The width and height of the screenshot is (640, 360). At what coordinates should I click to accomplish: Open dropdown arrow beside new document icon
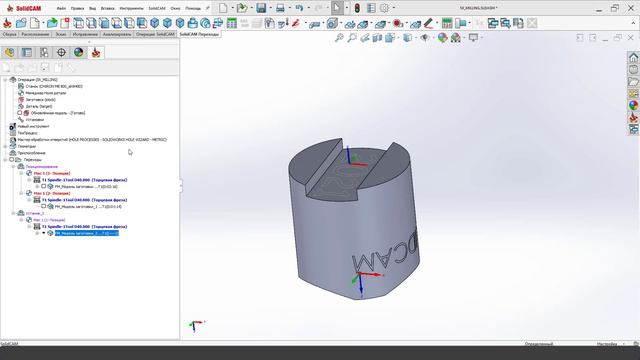[x=232, y=8]
